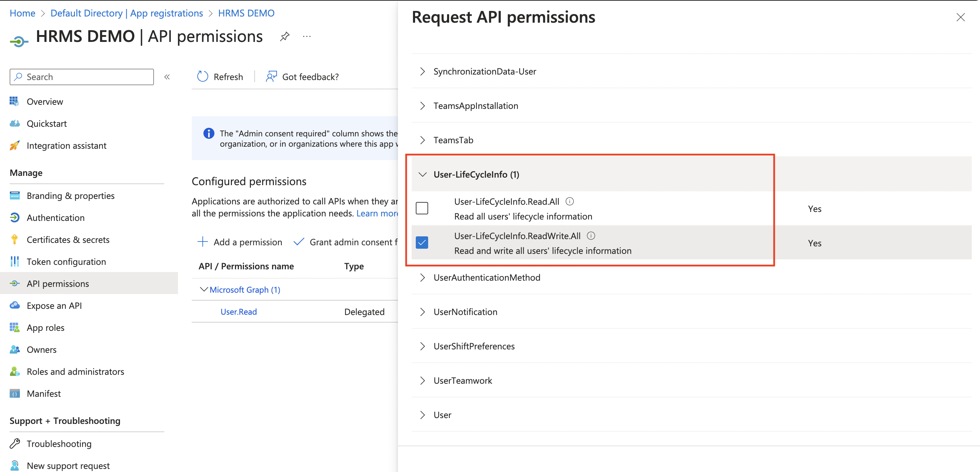Expand the TeamsTab permission group
Screen dimensions: 980x472
(422, 140)
